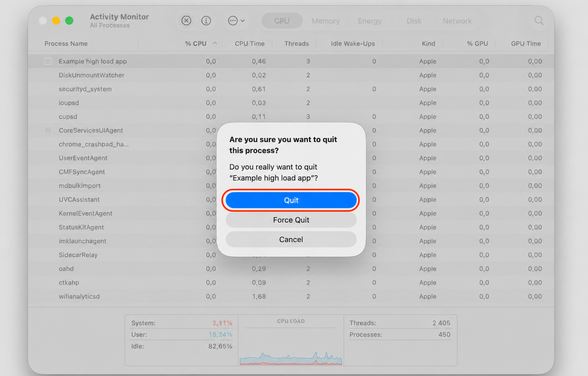The image size is (588, 376).
Task: Click the green zoom window button
Action: point(69,21)
